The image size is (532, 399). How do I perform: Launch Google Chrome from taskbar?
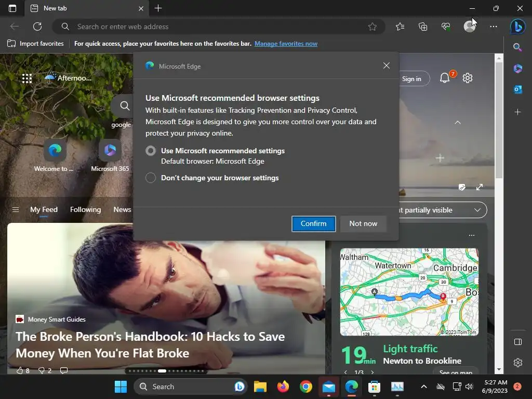click(305, 387)
